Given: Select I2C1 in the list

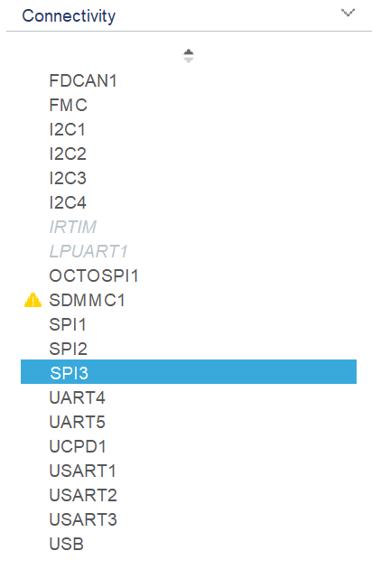Looking at the screenshot, I should [67, 129].
